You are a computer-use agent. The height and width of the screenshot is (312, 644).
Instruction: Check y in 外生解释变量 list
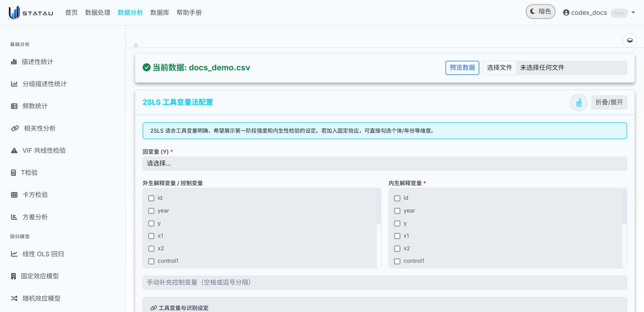tap(151, 223)
